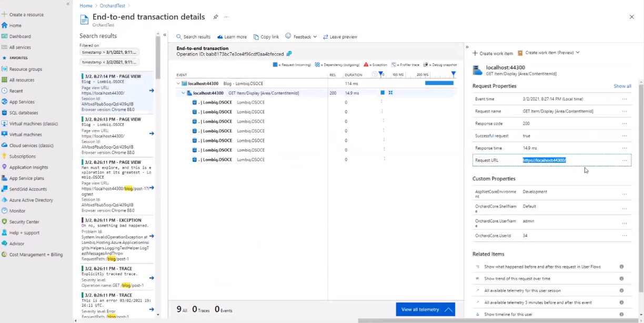The height and width of the screenshot is (323, 644).
Task: Click Create a resource
Action: click(x=26, y=14)
